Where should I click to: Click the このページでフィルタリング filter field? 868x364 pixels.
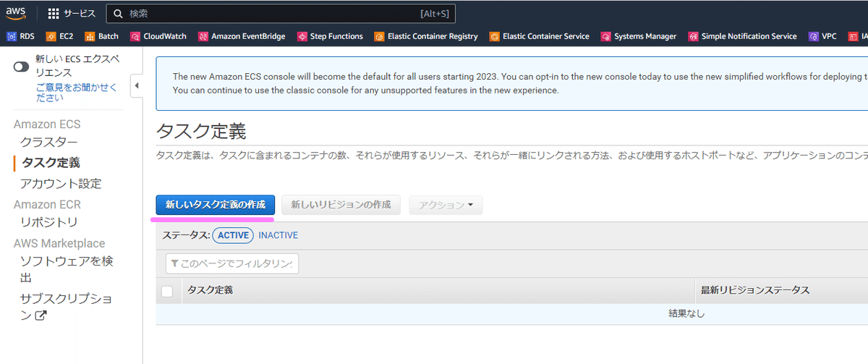(x=232, y=264)
